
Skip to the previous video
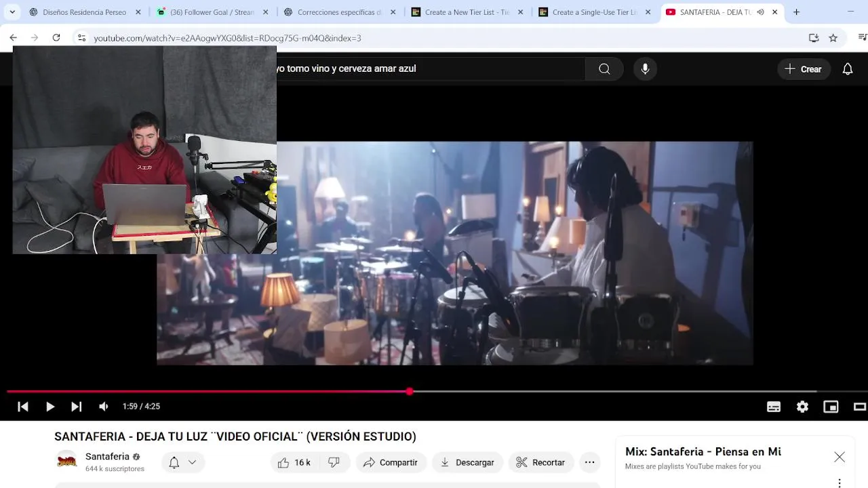(x=23, y=407)
